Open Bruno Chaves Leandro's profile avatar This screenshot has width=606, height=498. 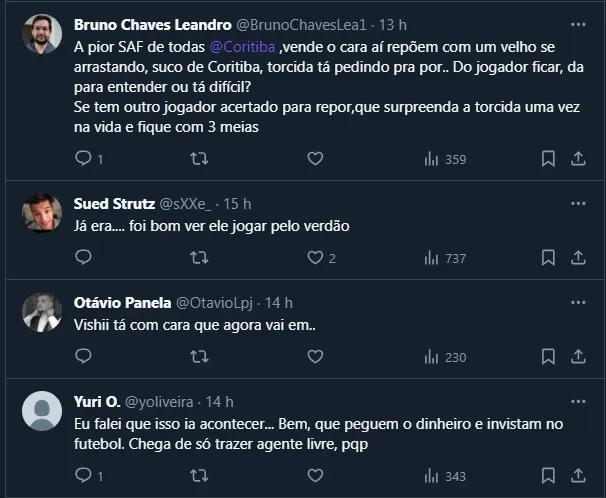point(42,33)
